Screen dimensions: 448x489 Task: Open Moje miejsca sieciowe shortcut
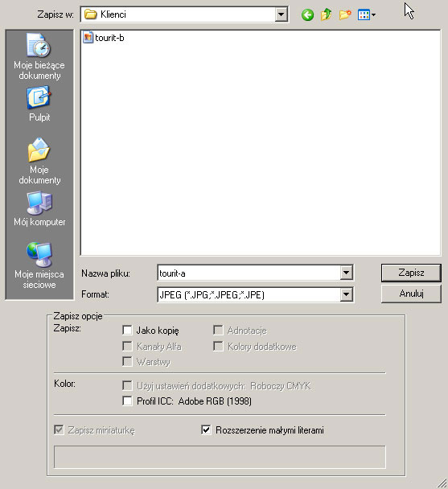[x=39, y=265]
